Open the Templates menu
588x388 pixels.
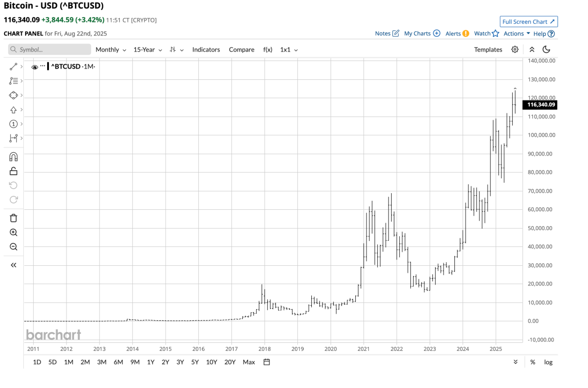tap(488, 50)
